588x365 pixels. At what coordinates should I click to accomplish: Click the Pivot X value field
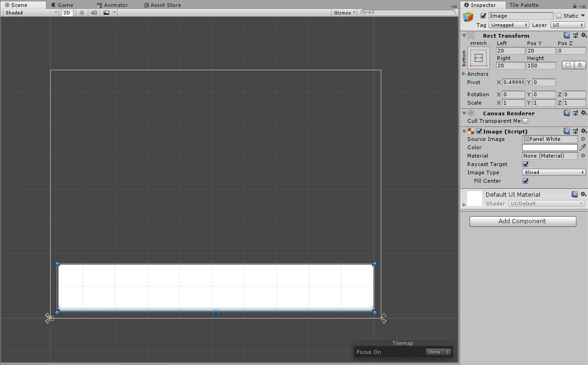click(x=514, y=82)
